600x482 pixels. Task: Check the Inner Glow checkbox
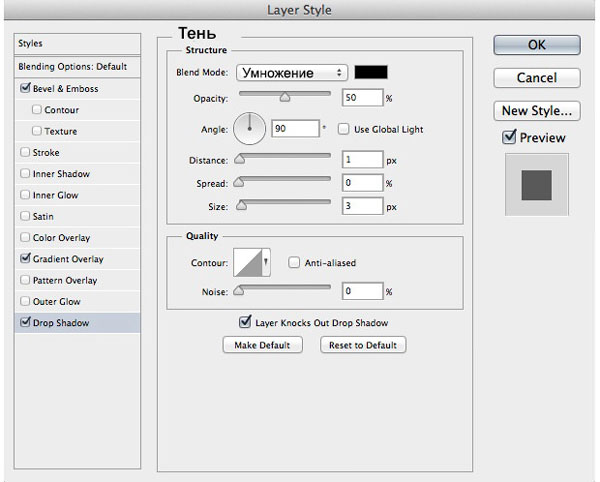pyautogui.click(x=25, y=195)
